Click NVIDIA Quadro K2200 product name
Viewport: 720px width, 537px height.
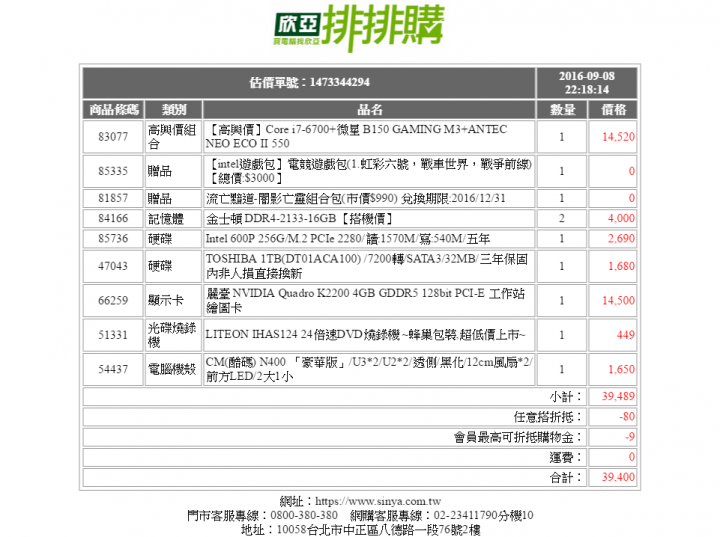365,300
